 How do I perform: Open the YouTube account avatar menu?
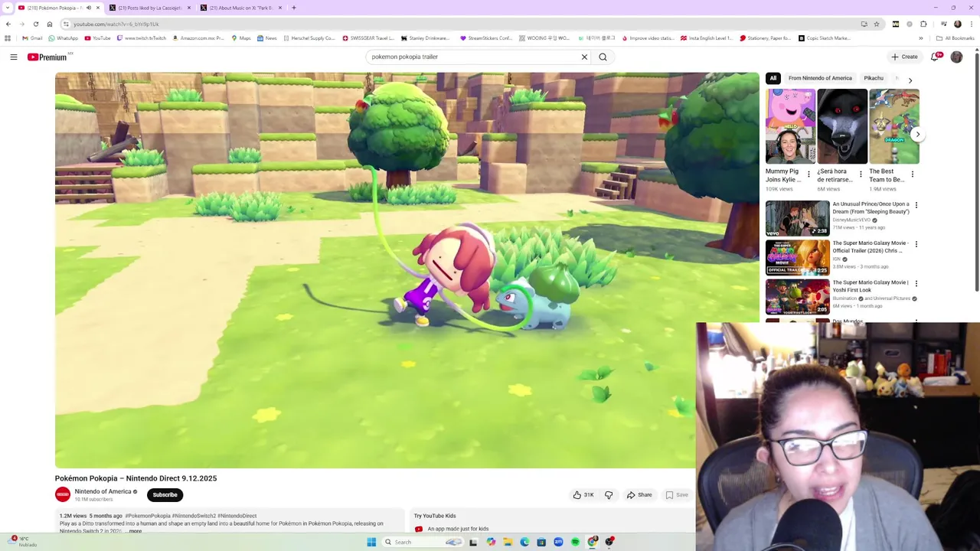[956, 57]
